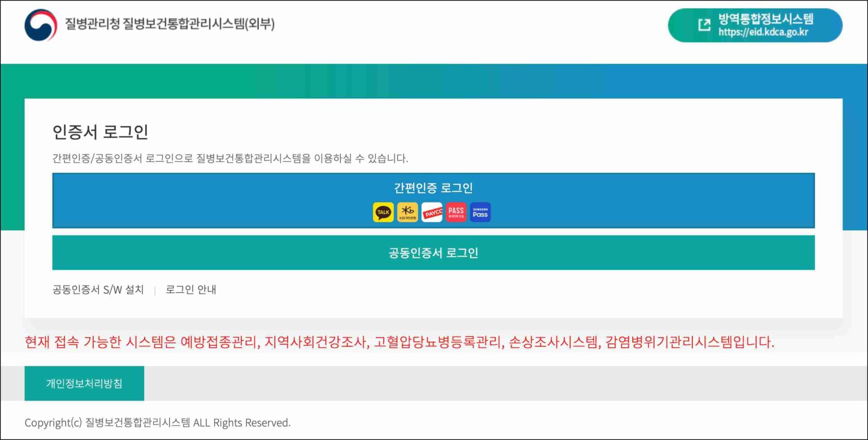868x440 pixels.
Task: Select the Samsung Pass authentication icon
Action: coord(480,212)
